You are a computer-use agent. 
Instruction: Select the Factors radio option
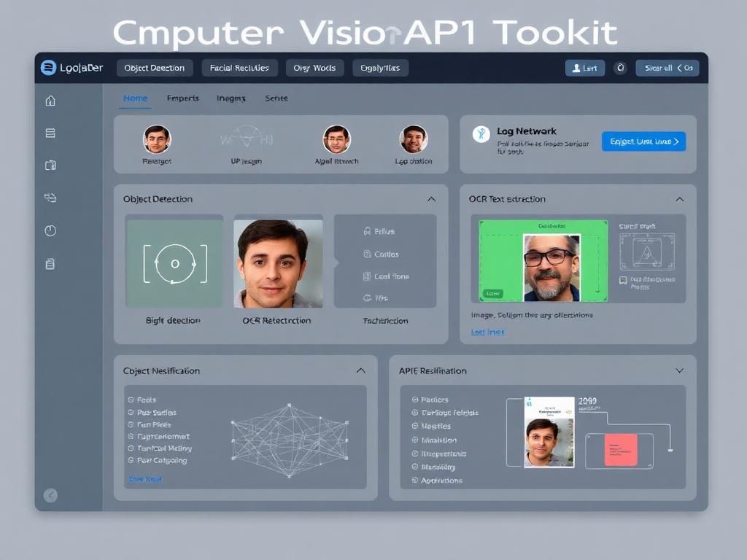click(x=415, y=400)
